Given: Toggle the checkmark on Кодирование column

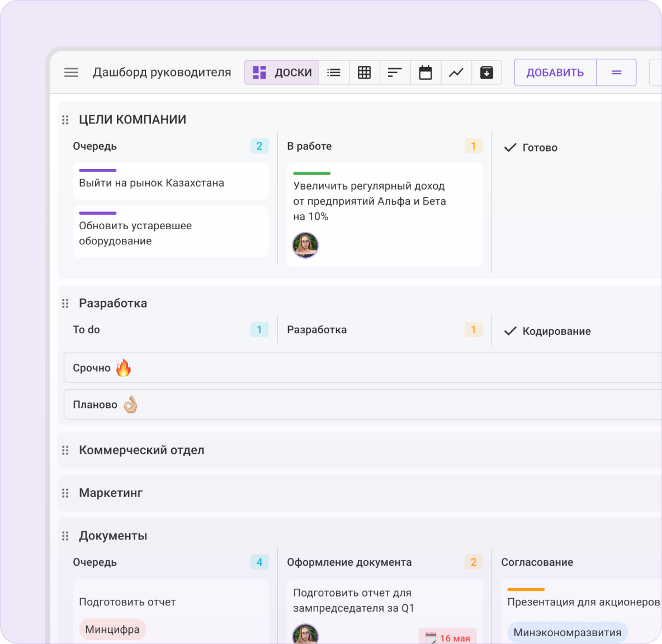Looking at the screenshot, I should pyautogui.click(x=510, y=331).
